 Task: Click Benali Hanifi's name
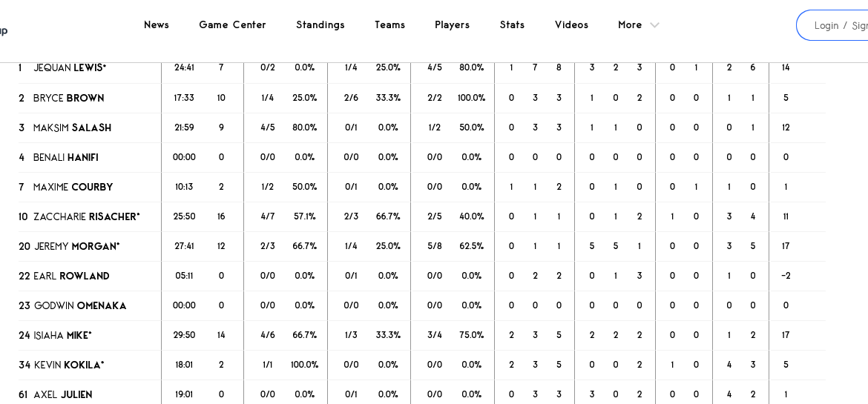(65, 157)
